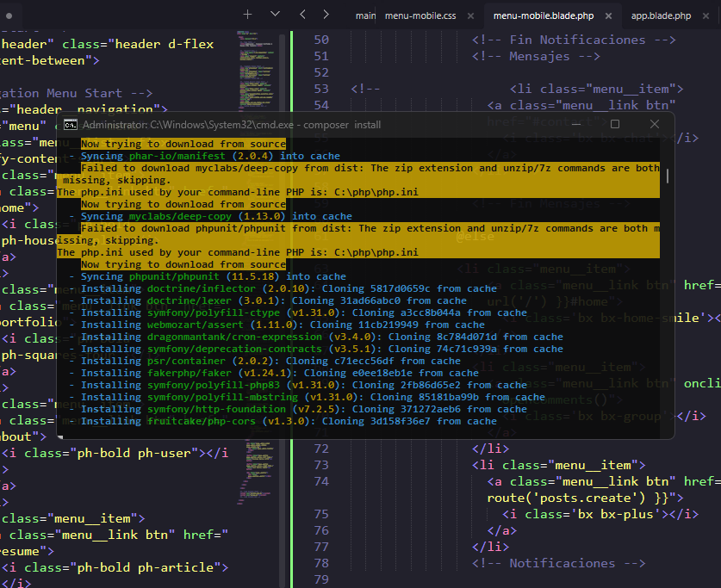The height and width of the screenshot is (588, 721).
Task: Close the app.blade.php tab
Action: click(x=705, y=15)
